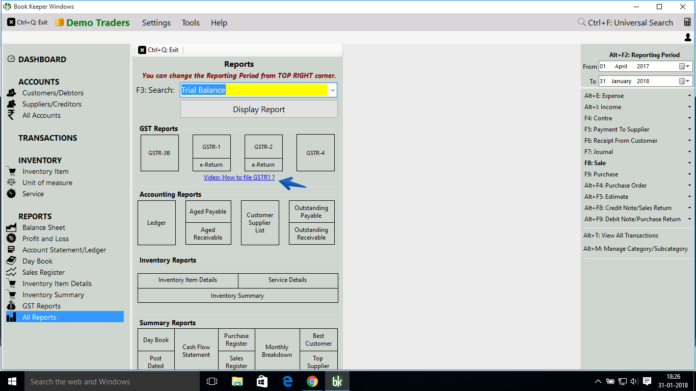Open Universal Search magnifier
Viewport: 696px width, 391px height.
pos(581,22)
